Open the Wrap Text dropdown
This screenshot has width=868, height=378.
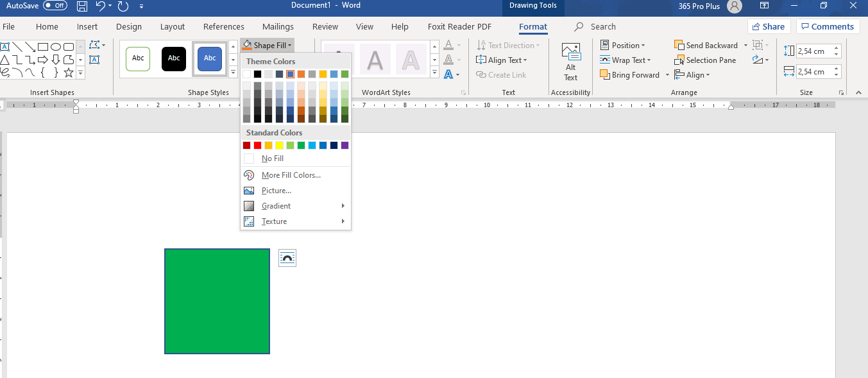tap(627, 60)
